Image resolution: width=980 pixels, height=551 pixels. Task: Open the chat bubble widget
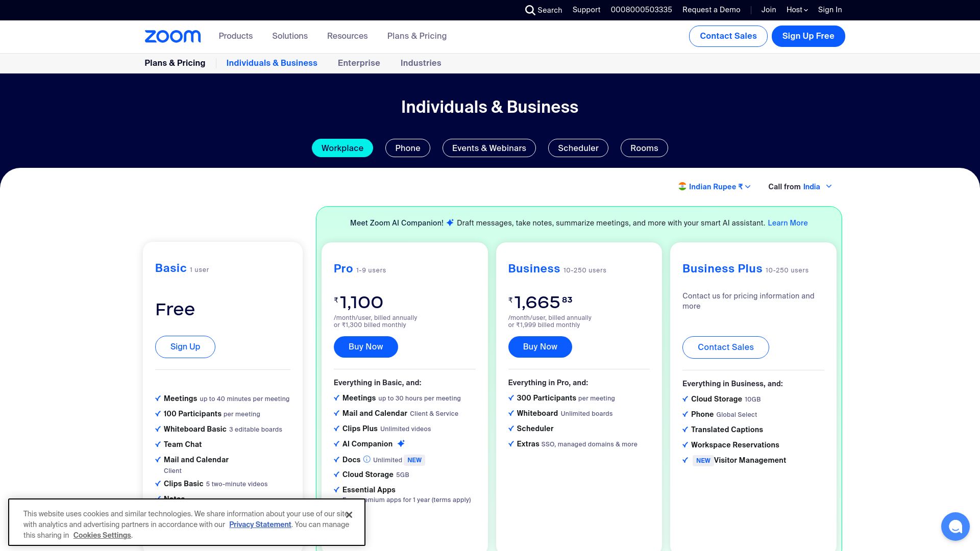955,527
